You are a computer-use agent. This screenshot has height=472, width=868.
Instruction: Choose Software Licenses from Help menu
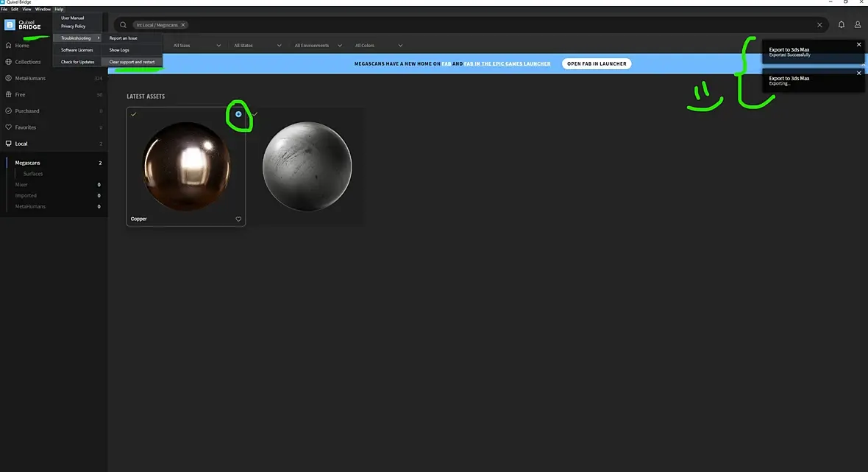click(77, 50)
